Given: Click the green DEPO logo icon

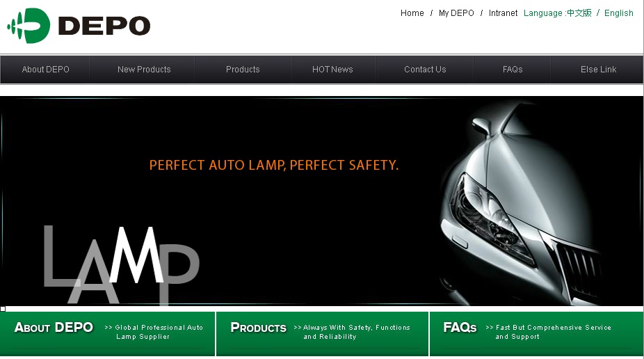Looking at the screenshot, I should point(29,26).
